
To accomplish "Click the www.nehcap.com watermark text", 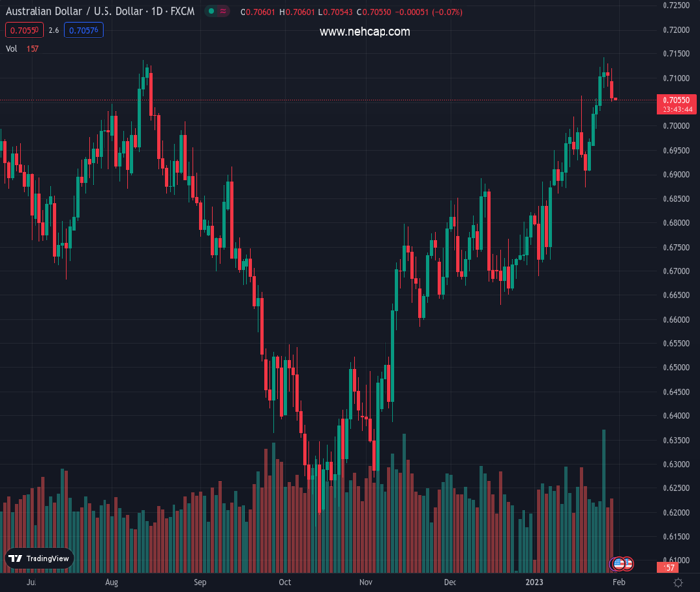I will coord(365,32).
